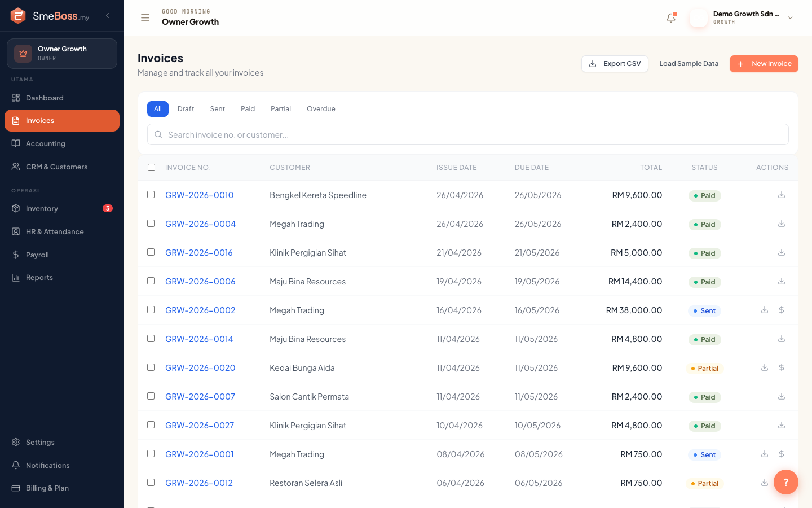Image resolution: width=812 pixels, height=508 pixels.
Task: Load Sample Data
Action: click(689, 64)
